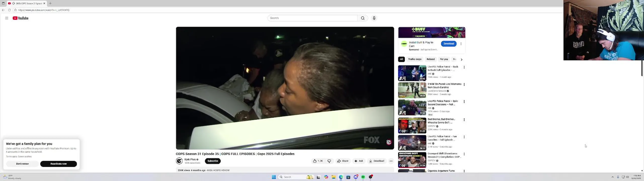This screenshot has height=181, width=644.
Task: Click the page vertical scrollbar thumb
Action: pyautogui.click(x=642, y=68)
